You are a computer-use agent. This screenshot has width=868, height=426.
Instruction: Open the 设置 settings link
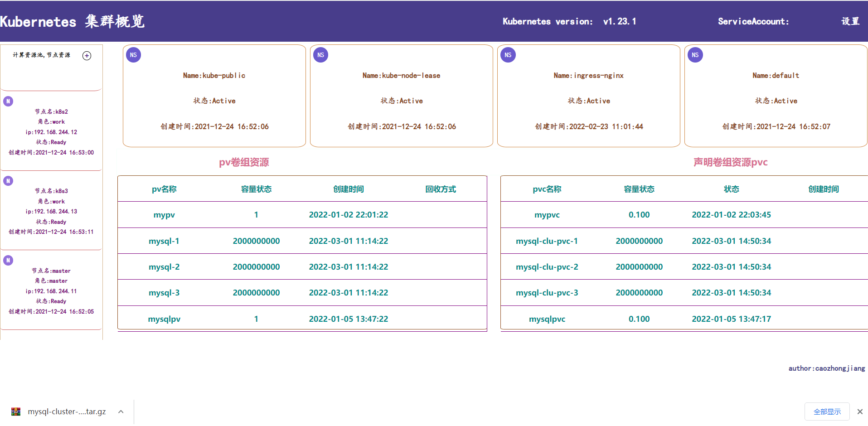[850, 21]
